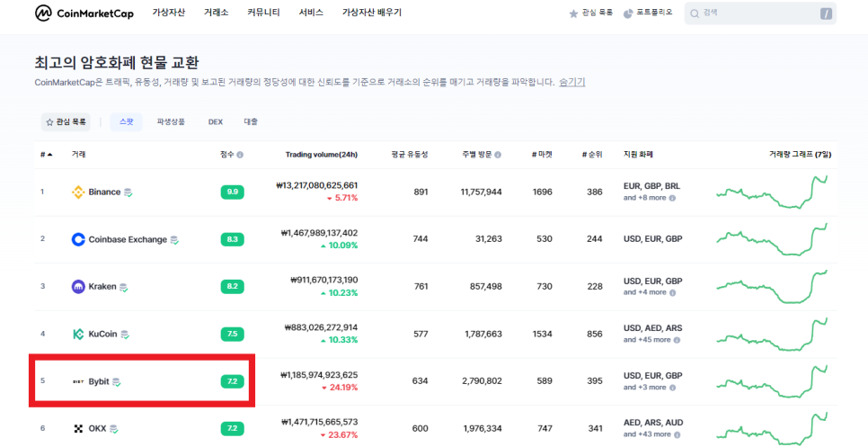Screen dimensions: 868x447
Task: Click the 9.9 score badge for Binance
Action: pos(233,192)
